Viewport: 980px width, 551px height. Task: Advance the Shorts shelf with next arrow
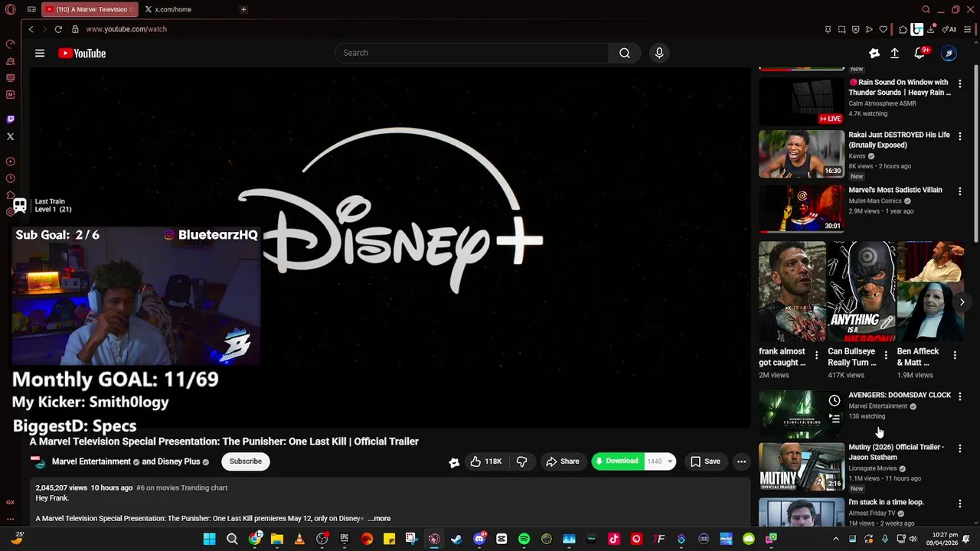(x=962, y=302)
